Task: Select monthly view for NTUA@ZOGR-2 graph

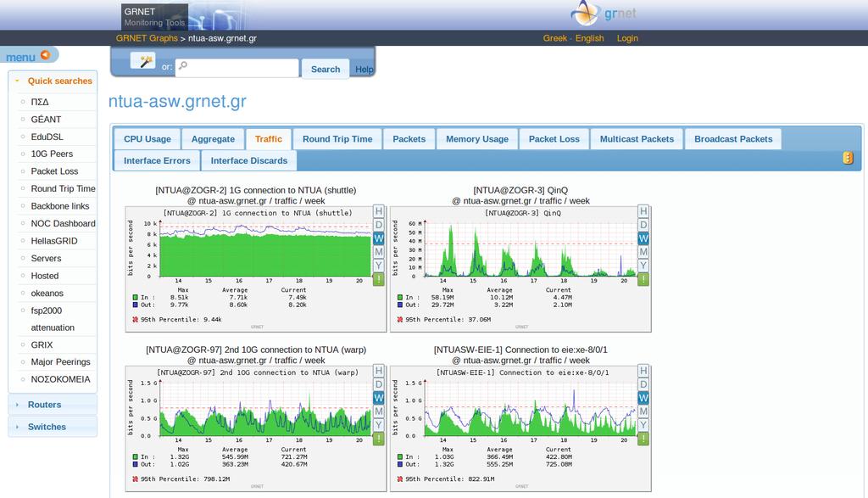Action: [379, 252]
